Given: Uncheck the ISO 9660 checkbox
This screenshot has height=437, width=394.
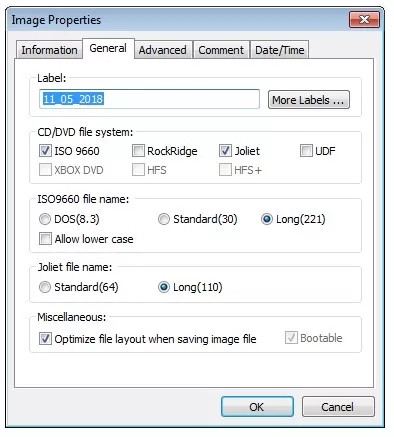Looking at the screenshot, I should [x=45, y=151].
